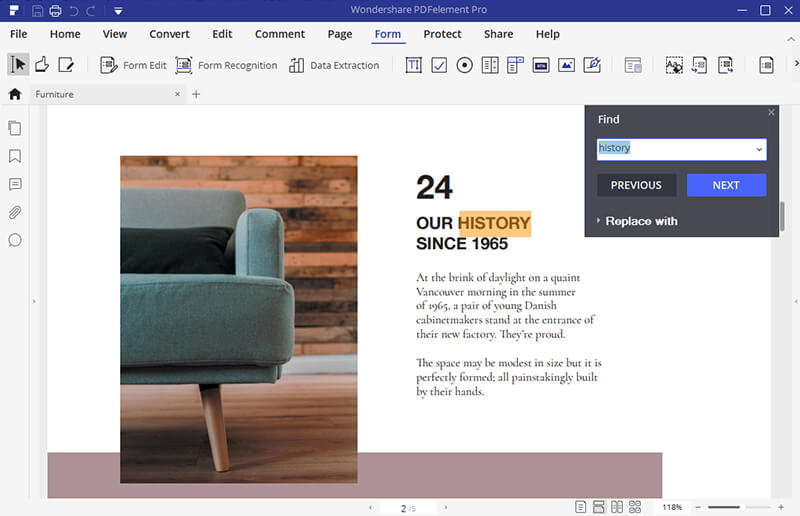Choose the Edit text tool icon
The width and height of the screenshot is (800, 516).
[x=66, y=65]
